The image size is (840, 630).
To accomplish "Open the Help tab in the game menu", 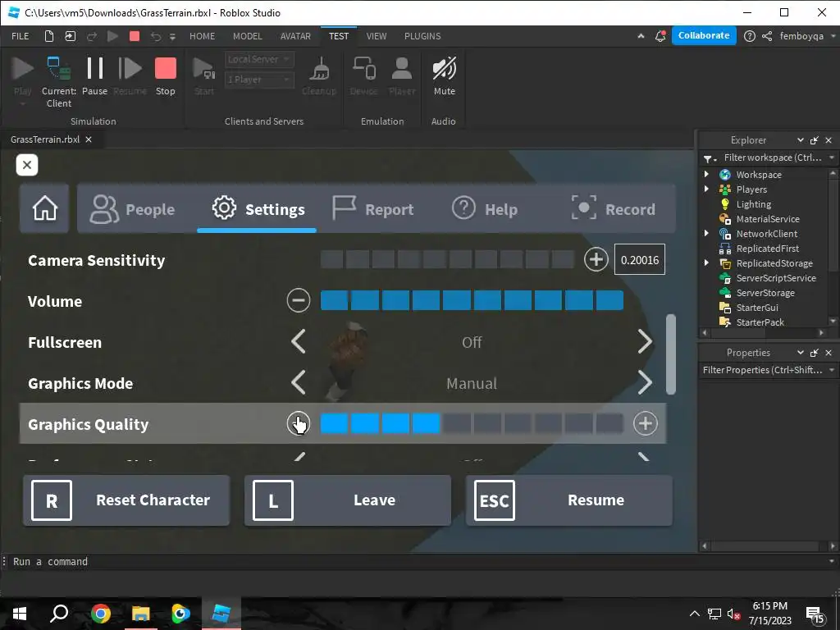I will tap(485, 209).
